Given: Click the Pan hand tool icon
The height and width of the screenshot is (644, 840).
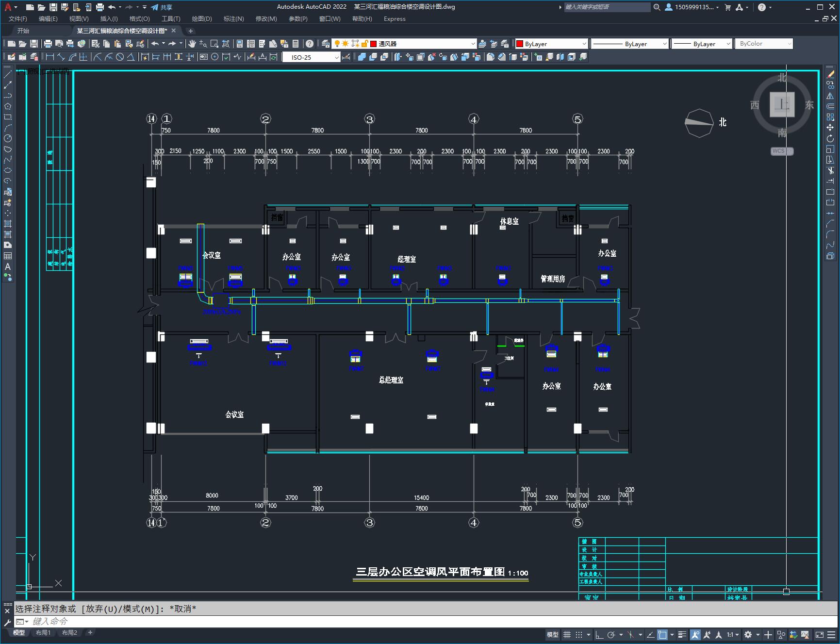Looking at the screenshot, I should coord(192,44).
